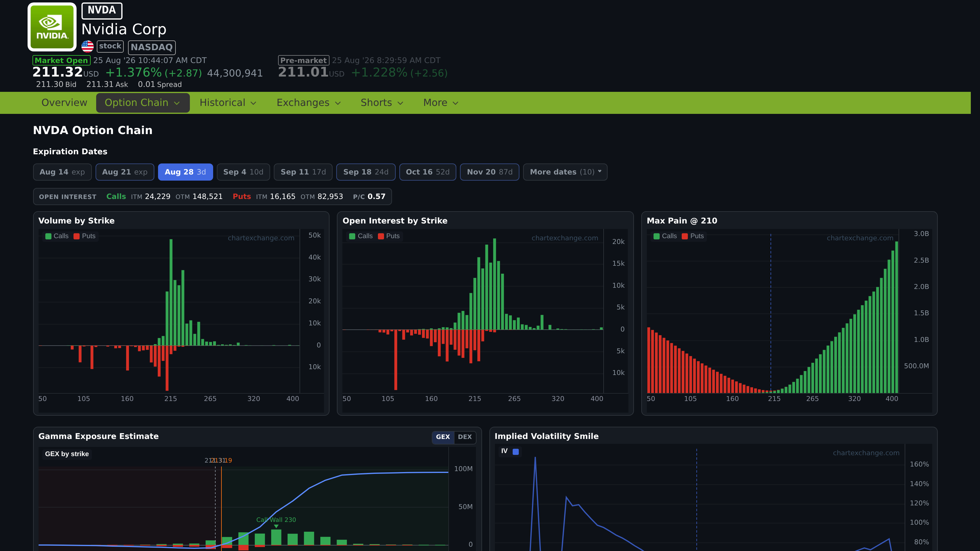Click the largest put open interest bar
The height and width of the screenshot is (551, 980).
click(x=396, y=360)
